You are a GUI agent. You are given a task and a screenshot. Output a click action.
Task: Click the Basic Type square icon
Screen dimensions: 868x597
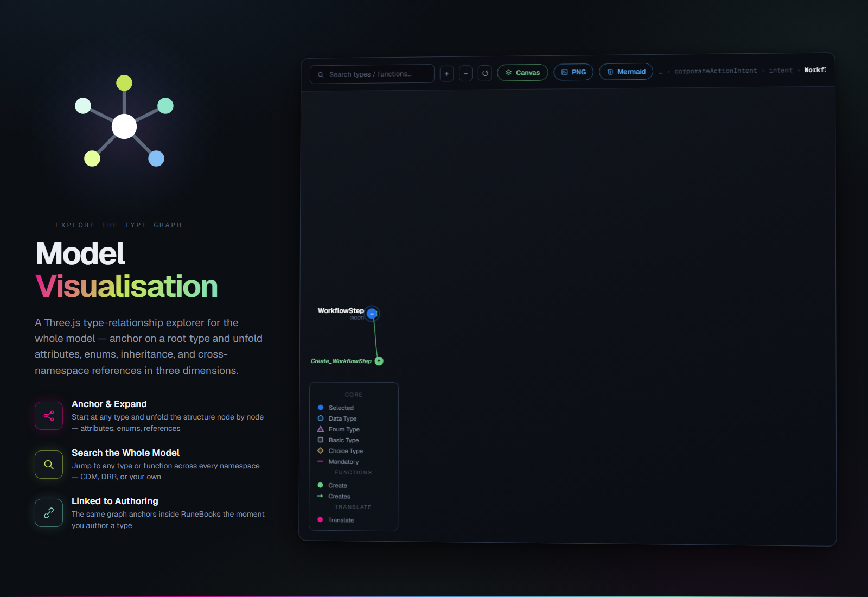click(321, 440)
